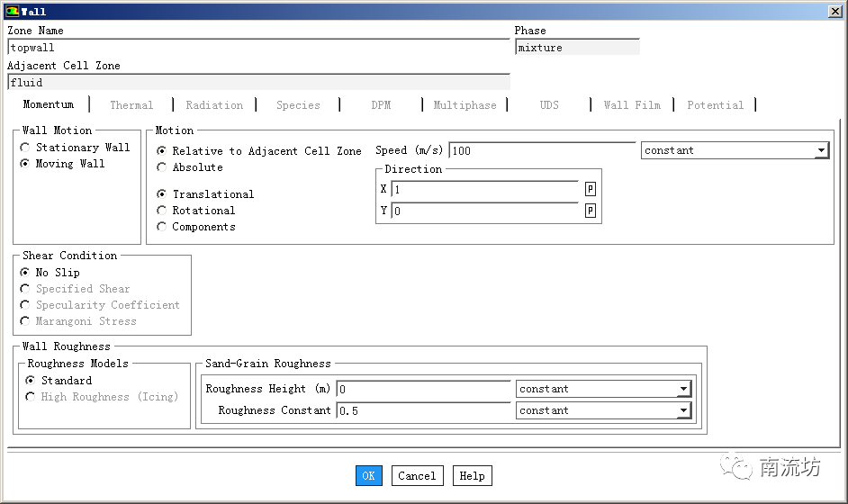Open the Momentum tab
The image size is (848, 504).
pyautogui.click(x=49, y=105)
